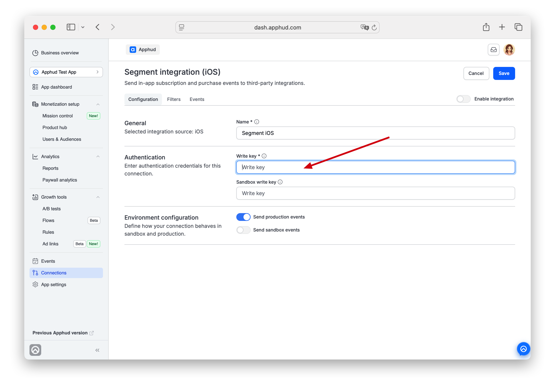Switch to the Filters tab
The height and width of the screenshot is (392, 555).
click(174, 99)
